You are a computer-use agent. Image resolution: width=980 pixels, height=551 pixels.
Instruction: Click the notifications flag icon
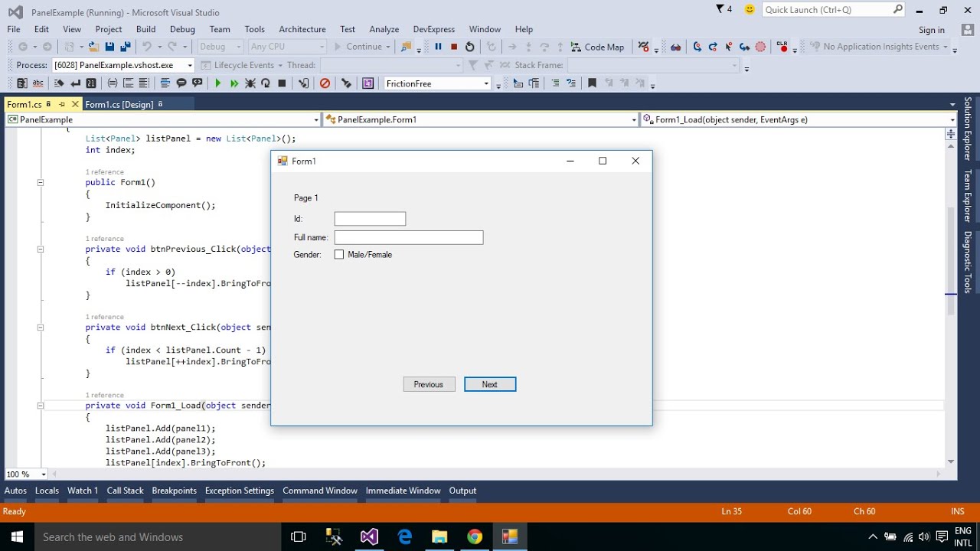click(x=720, y=9)
